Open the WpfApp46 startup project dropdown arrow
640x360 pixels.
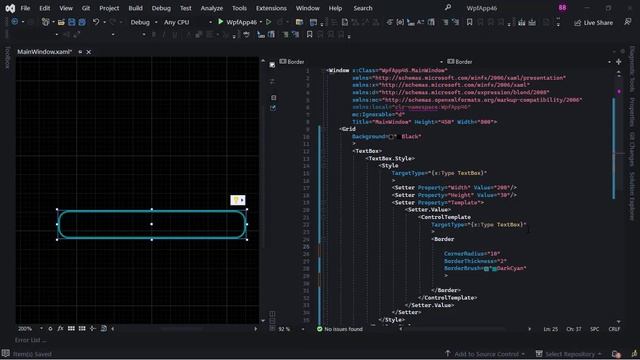(x=260, y=22)
